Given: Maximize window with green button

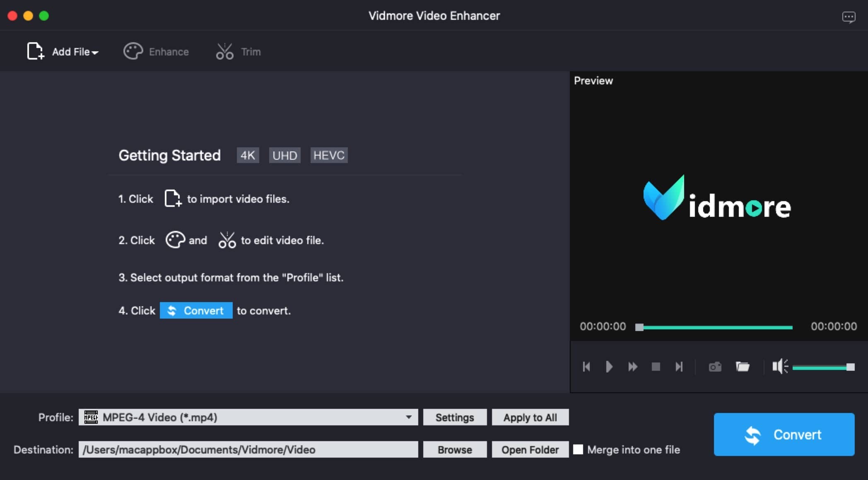Looking at the screenshot, I should [44, 16].
